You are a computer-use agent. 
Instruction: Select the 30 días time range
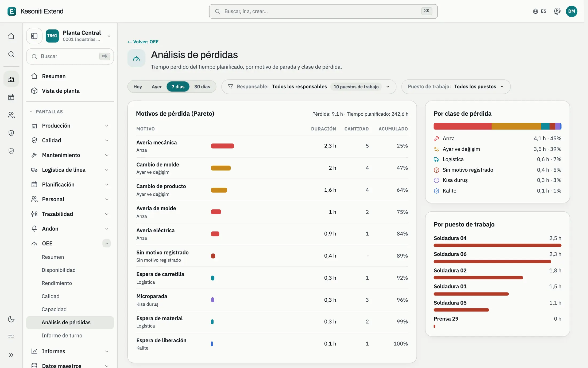click(x=202, y=86)
